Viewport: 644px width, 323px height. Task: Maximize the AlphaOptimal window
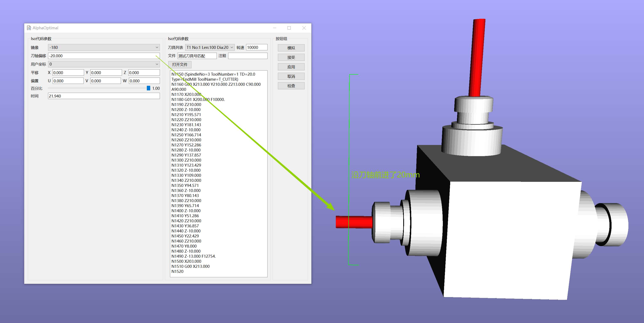pos(289,28)
